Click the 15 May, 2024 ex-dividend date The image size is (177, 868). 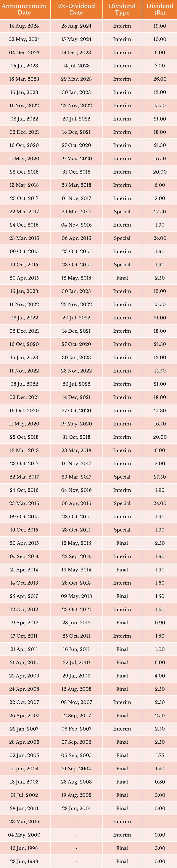(x=76, y=40)
